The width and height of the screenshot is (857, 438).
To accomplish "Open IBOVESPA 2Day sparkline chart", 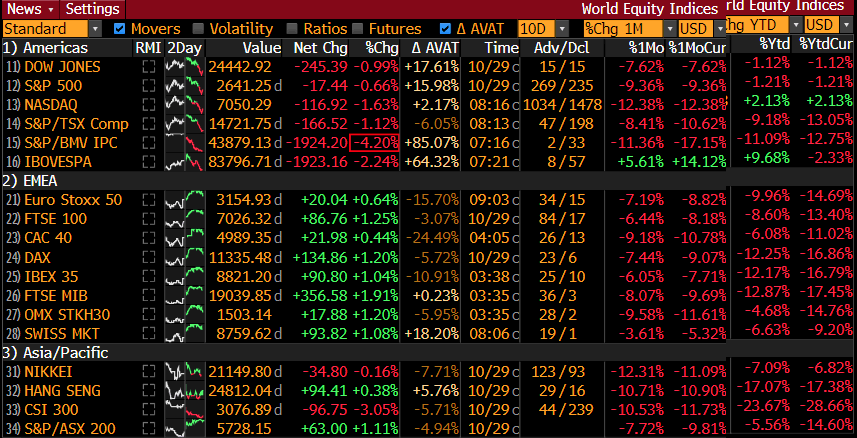I will 185,162.
